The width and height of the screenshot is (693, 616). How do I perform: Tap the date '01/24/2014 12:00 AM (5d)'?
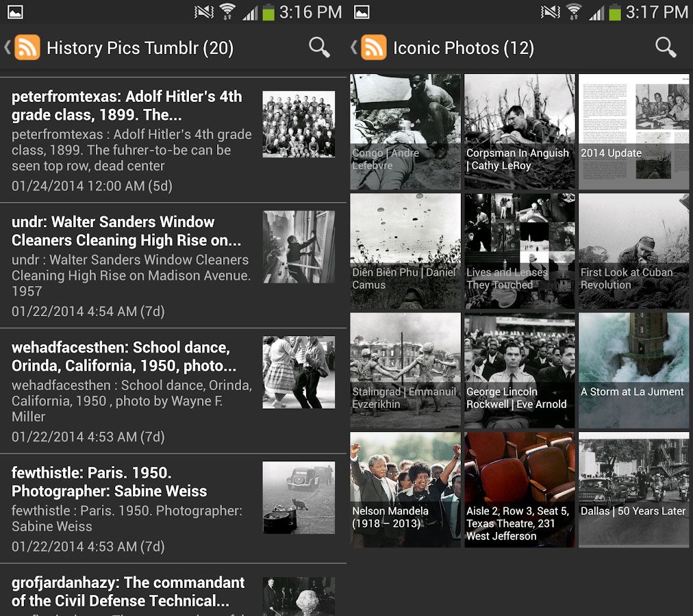[x=92, y=186]
